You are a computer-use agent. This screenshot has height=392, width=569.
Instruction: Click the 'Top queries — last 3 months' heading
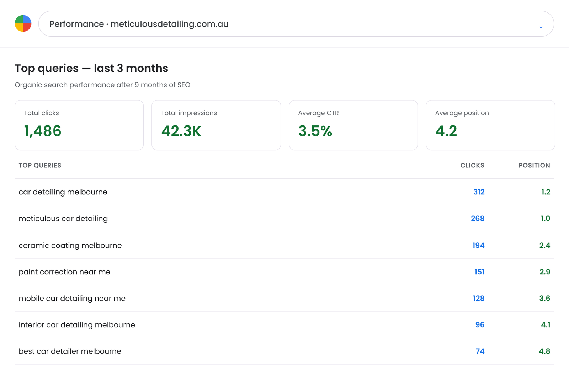click(x=91, y=68)
